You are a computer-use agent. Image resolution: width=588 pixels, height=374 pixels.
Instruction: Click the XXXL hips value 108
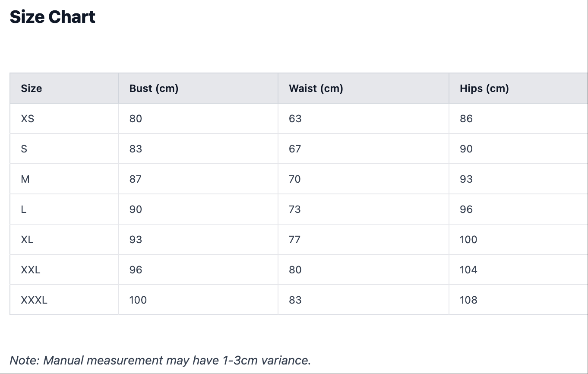[468, 300]
